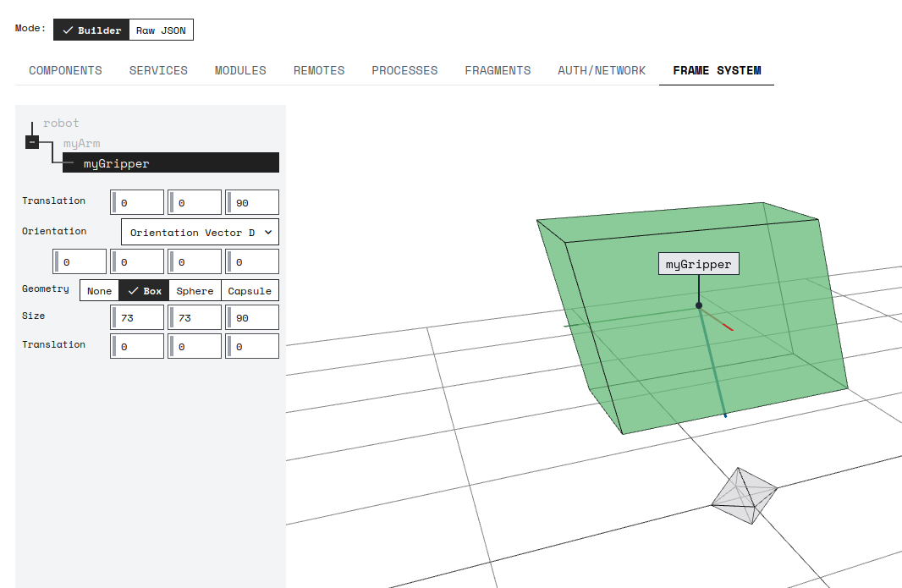The height and width of the screenshot is (588, 902).
Task: Go to the Services tab
Action: tap(158, 70)
